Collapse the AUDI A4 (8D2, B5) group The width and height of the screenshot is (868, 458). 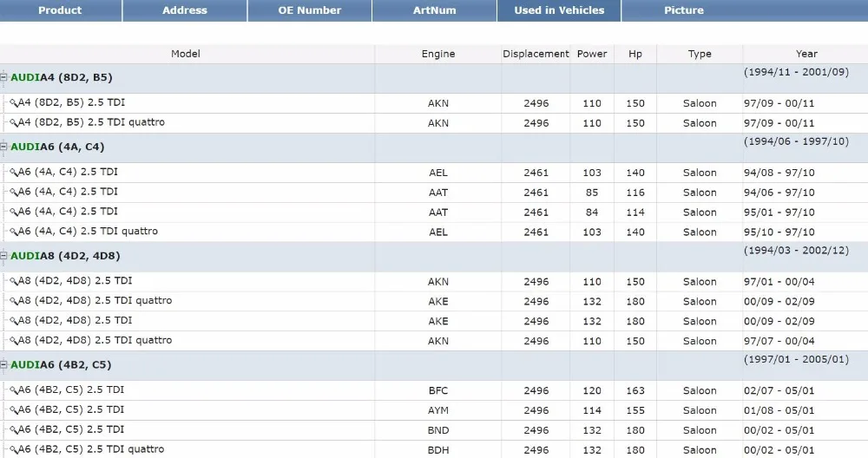point(3,77)
